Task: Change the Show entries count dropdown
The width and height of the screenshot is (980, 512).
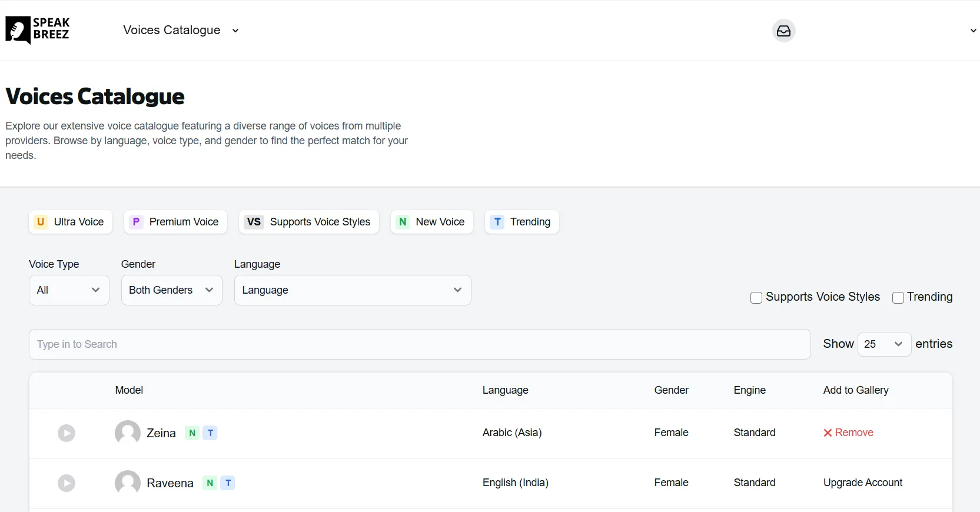Action: [884, 344]
